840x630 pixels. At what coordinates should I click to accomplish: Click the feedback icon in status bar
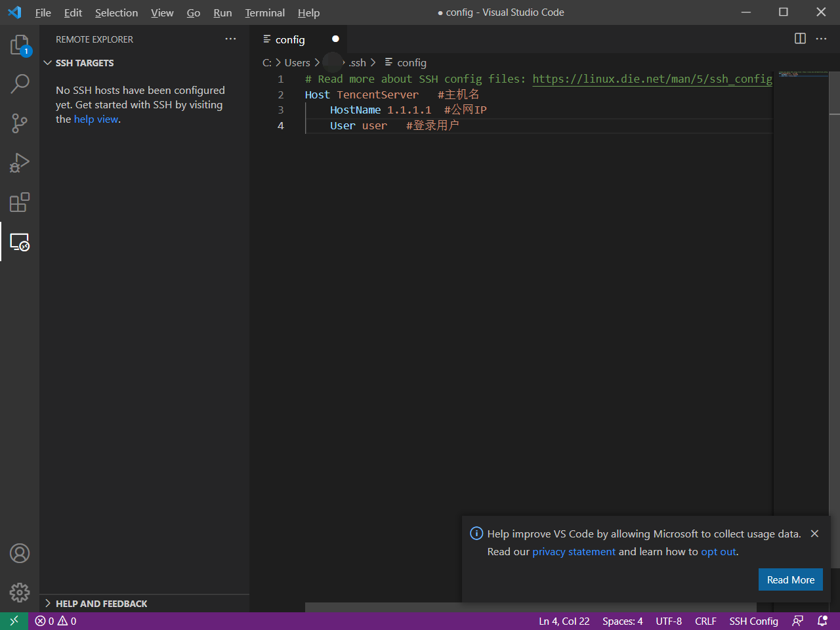tap(797, 621)
